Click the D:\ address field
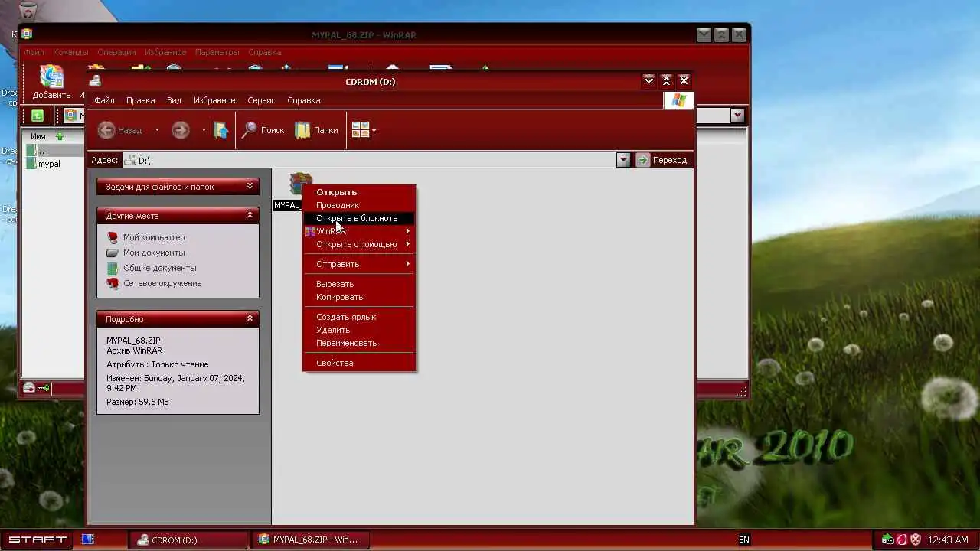The image size is (980, 551). pos(369,160)
